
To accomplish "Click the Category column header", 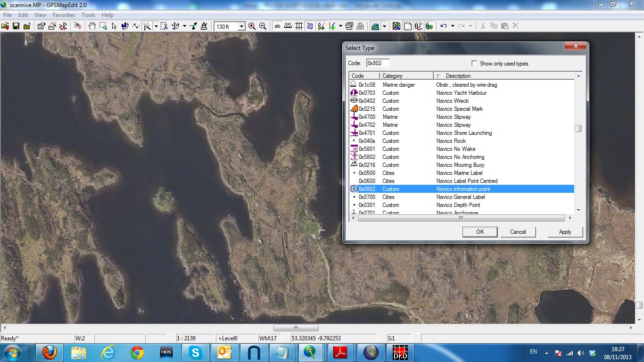I will (x=406, y=76).
